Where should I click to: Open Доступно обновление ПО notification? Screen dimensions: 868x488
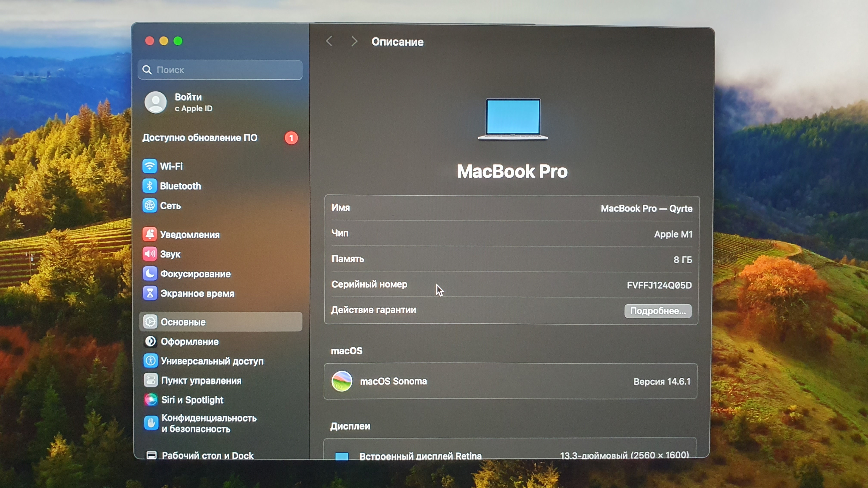click(x=200, y=138)
